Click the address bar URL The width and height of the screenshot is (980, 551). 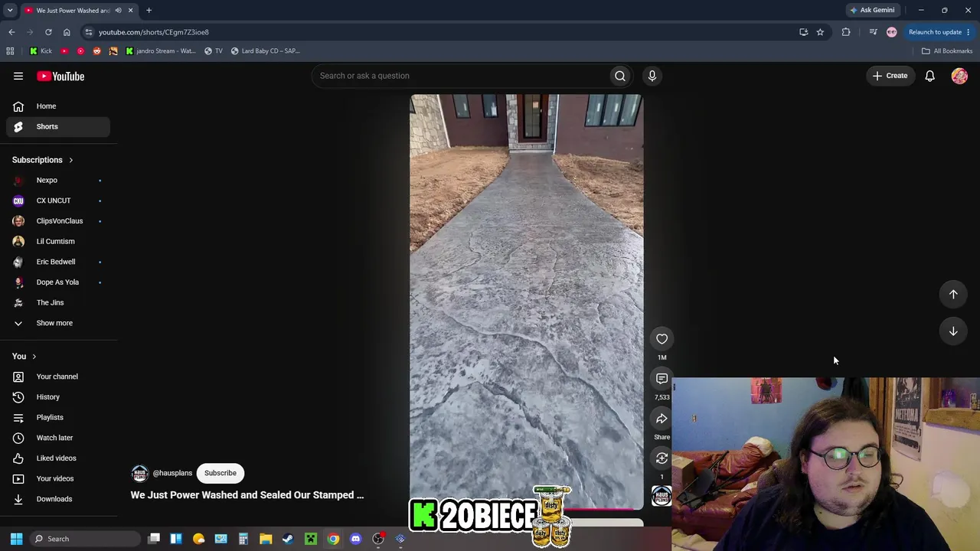[154, 32]
